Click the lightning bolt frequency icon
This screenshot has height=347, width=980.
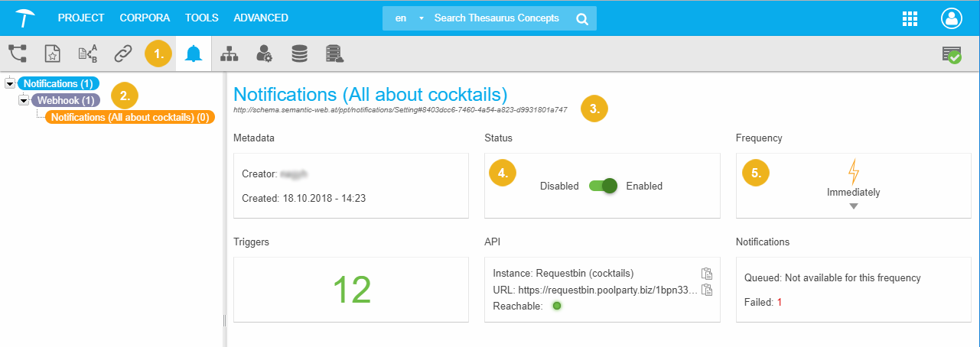pos(854,173)
